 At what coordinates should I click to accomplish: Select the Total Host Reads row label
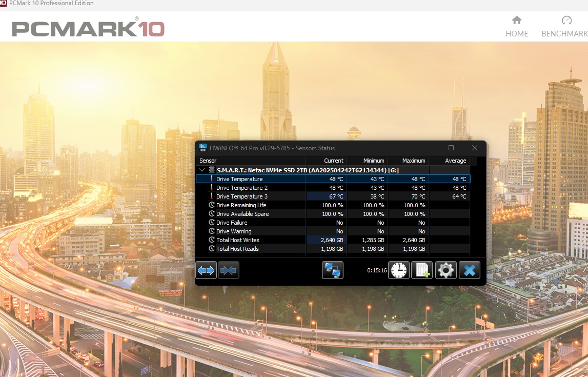[237, 248]
